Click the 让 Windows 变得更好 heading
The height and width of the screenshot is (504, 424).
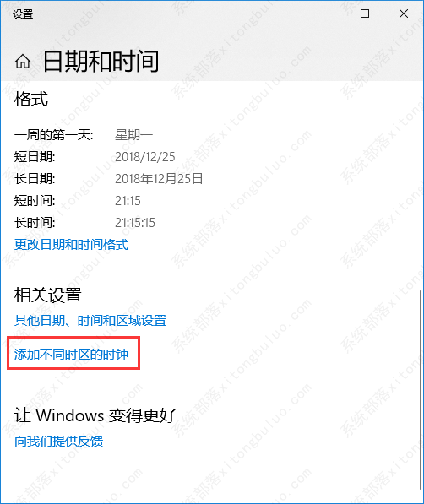(95, 415)
